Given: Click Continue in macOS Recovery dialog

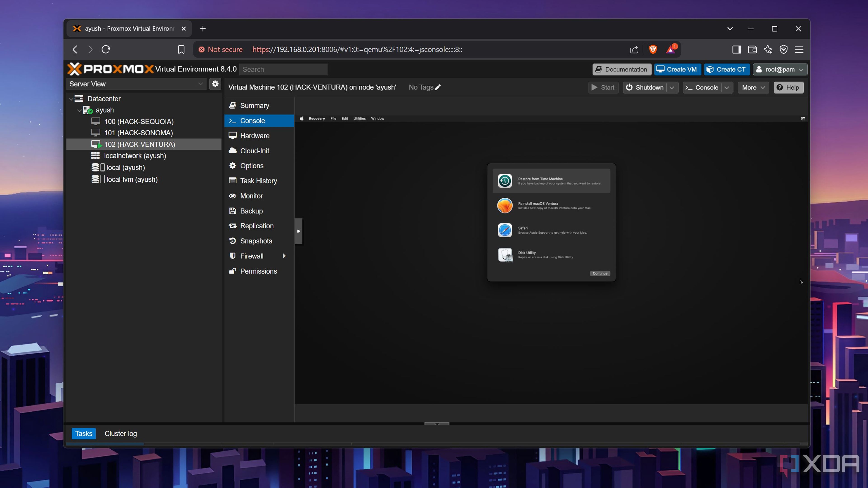Looking at the screenshot, I should pyautogui.click(x=600, y=273).
